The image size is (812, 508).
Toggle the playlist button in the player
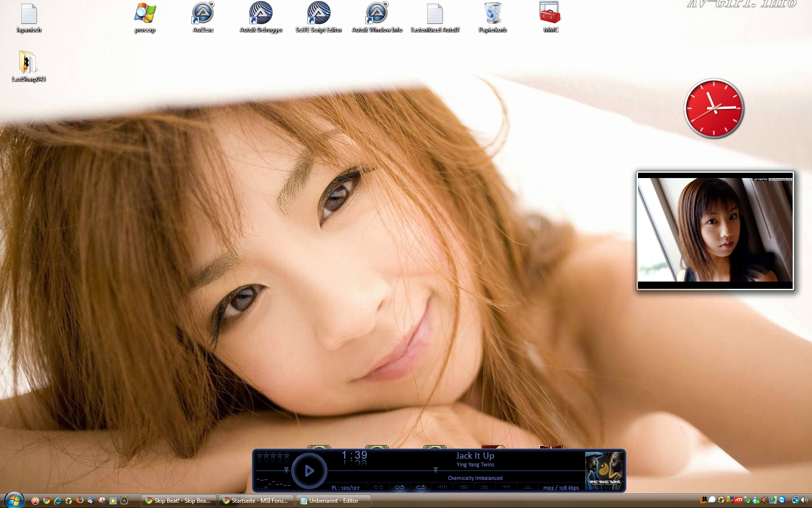click(x=464, y=487)
